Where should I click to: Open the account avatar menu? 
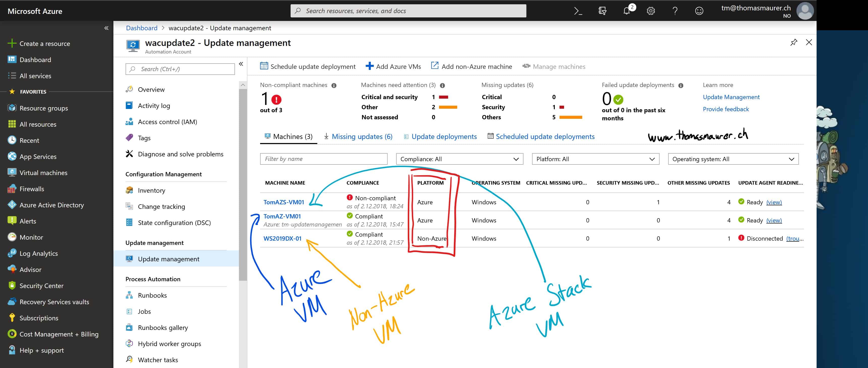(x=805, y=11)
